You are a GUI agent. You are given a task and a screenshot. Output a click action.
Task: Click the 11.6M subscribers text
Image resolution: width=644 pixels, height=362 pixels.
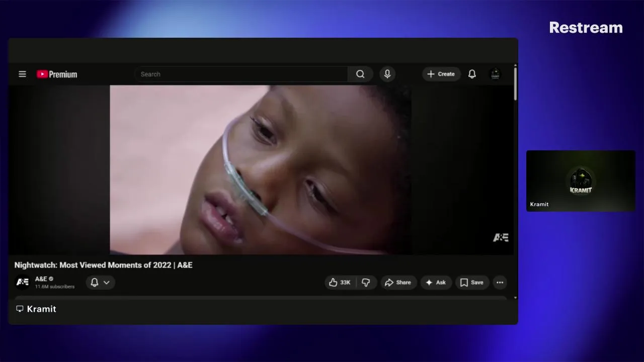(x=55, y=287)
